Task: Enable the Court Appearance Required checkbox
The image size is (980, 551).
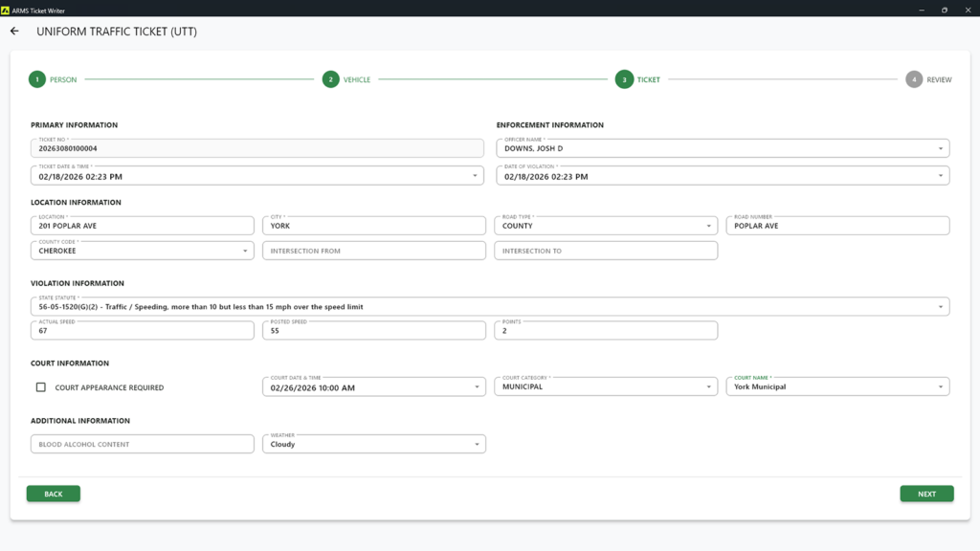Action: (39, 386)
